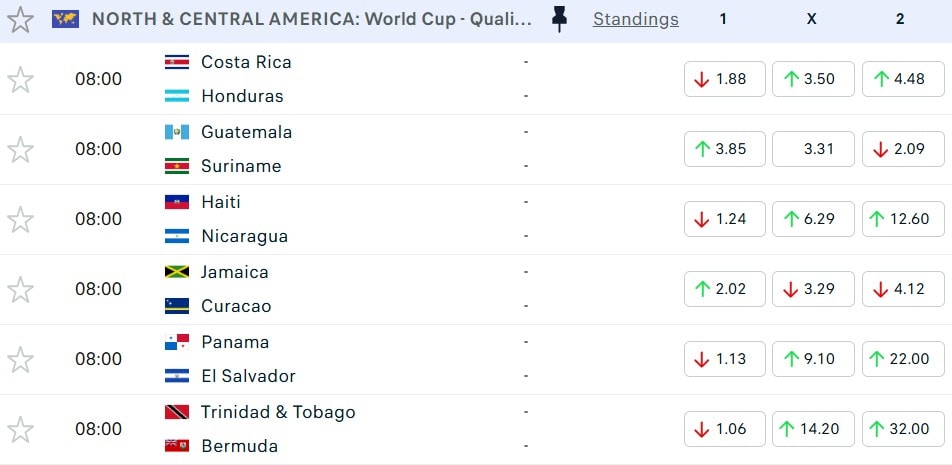This screenshot has width=952, height=465.
Task: Click the Costa Rica flag icon
Action: click(176, 62)
